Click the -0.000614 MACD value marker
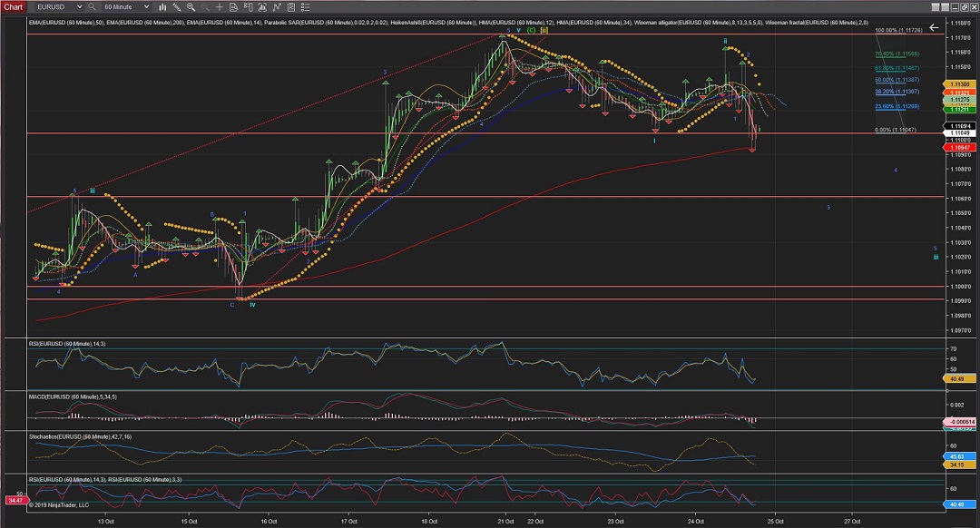This screenshot has width=980, height=528. (x=961, y=422)
